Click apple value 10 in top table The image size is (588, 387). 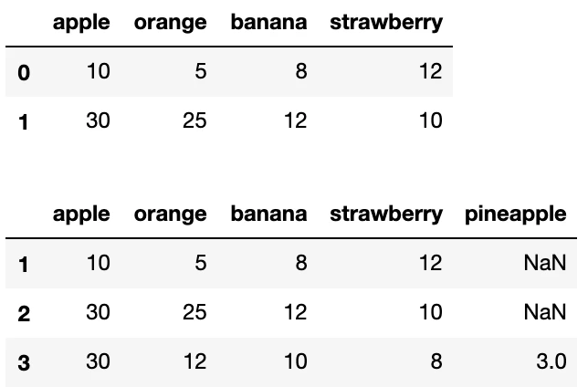coord(99,71)
